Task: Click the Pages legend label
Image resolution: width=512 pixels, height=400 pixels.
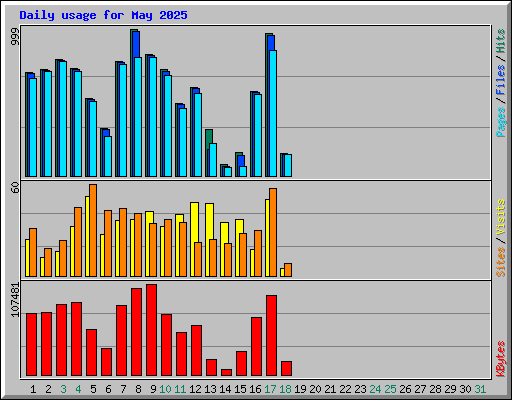Action: [x=500, y=122]
